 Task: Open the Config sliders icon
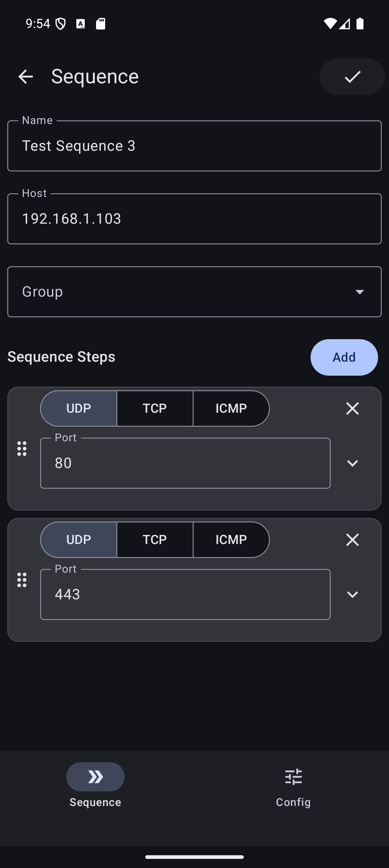(293, 777)
